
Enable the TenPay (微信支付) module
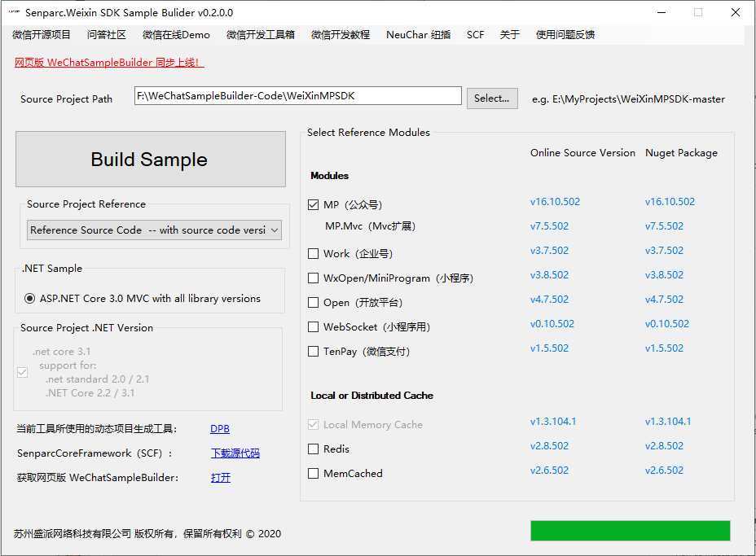click(314, 351)
